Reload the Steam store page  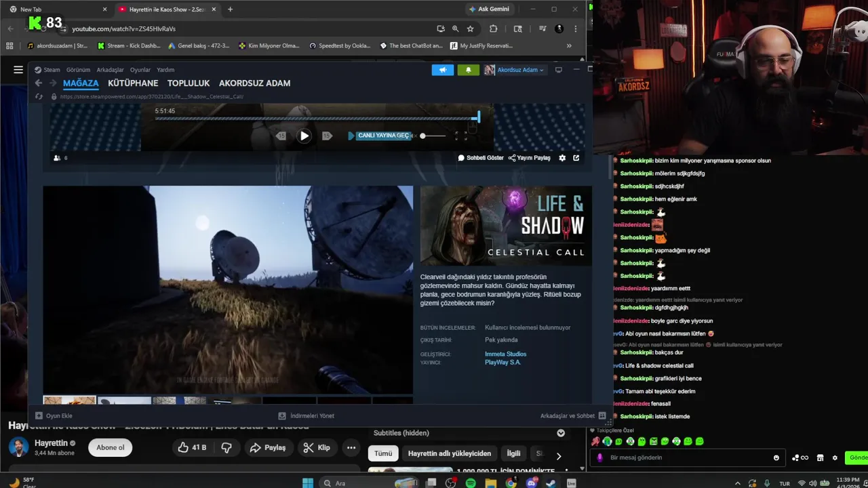(39, 96)
